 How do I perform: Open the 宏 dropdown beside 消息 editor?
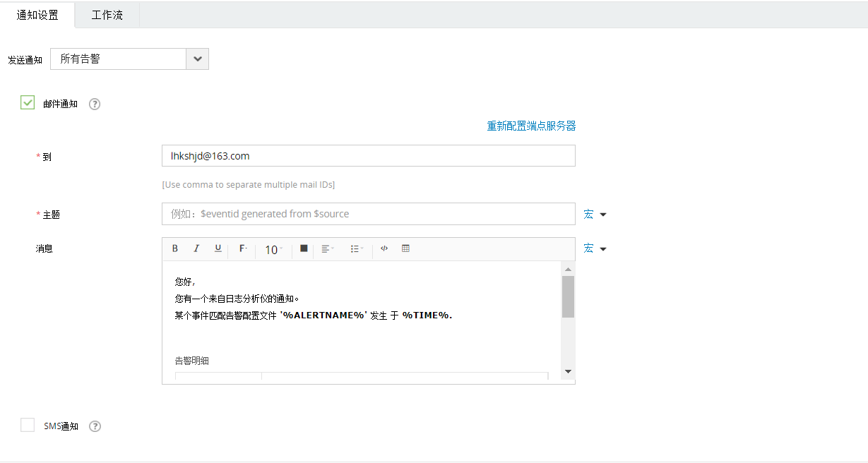point(594,248)
